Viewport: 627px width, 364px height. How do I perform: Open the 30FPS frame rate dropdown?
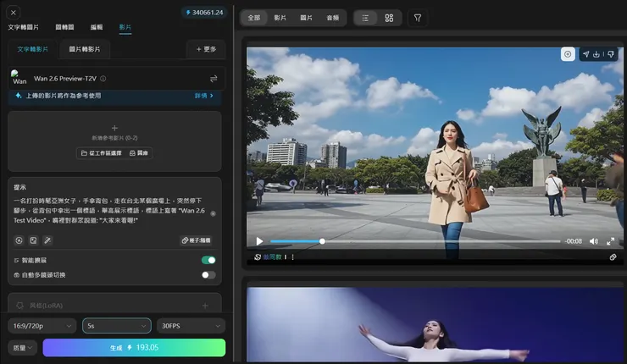coord(191,326)
